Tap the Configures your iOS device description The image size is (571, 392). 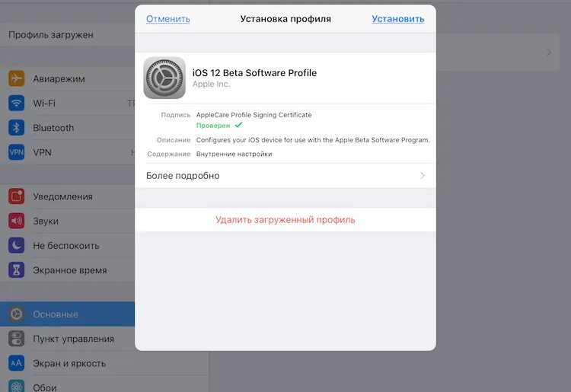pyautogui.click(x=313, y=140)
